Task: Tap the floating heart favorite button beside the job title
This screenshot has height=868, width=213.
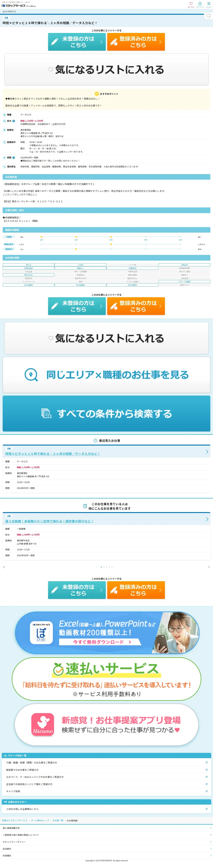Action: point(208,16)
